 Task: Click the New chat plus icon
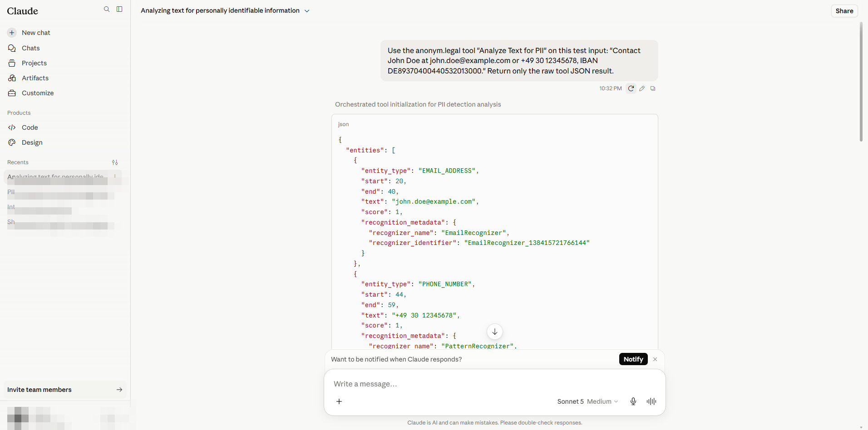tap(12, 33)
